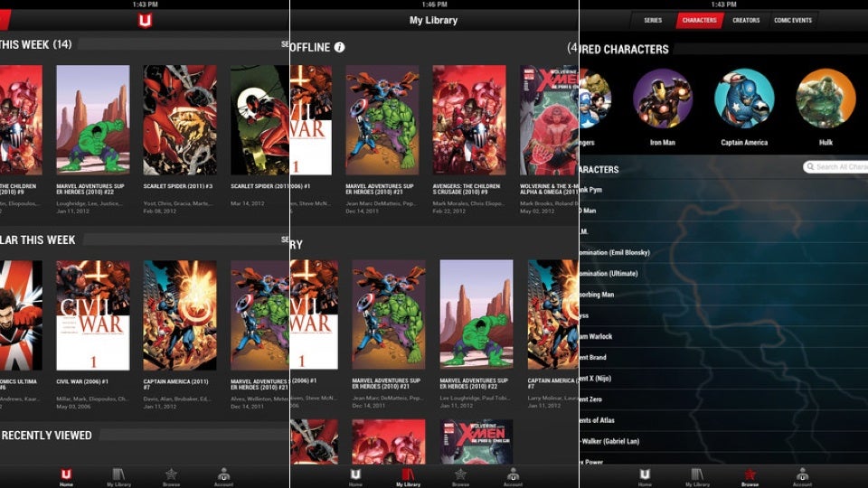Image resolution: width=868 pixels, height=488 pixels.
Task: Open the Civil War cover in the Offline row
Action: [x=311, y=120]
